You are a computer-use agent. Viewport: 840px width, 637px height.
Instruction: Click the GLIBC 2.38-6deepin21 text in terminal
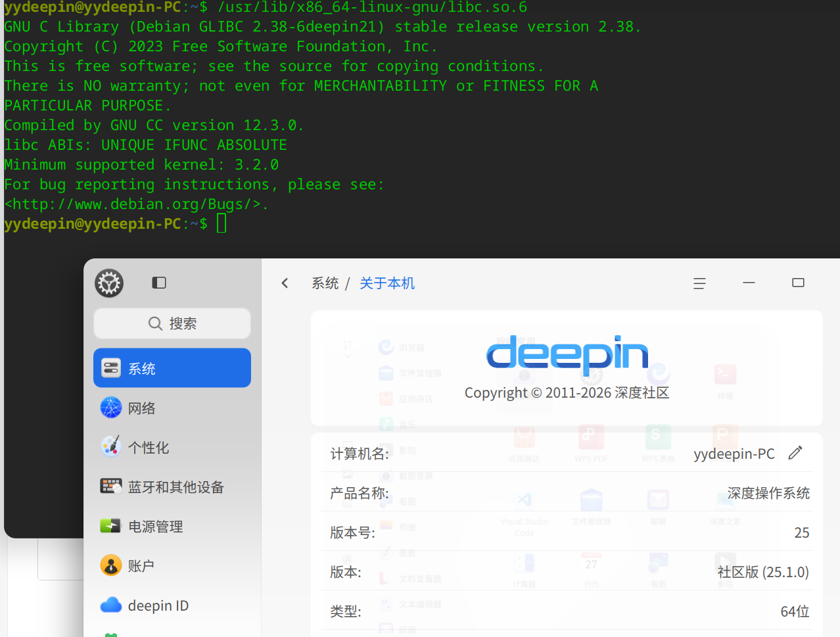(292, 27)
